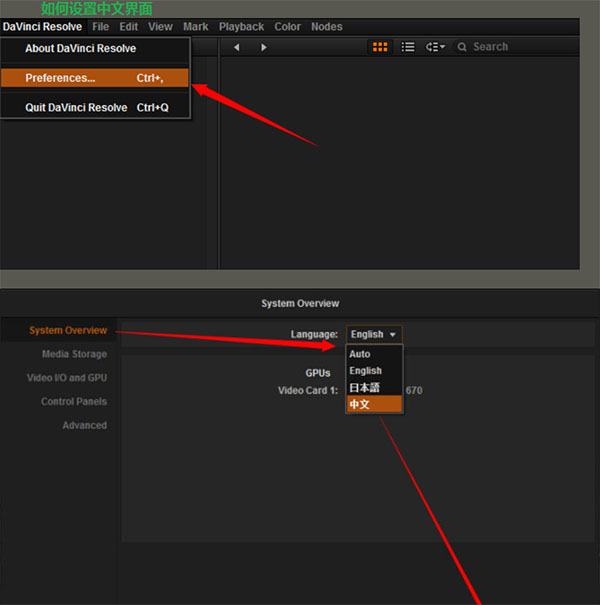The height and width of the screenshot is (605, 600).
Task: Open the sort options dropdown icon
Action: (435, 47)
